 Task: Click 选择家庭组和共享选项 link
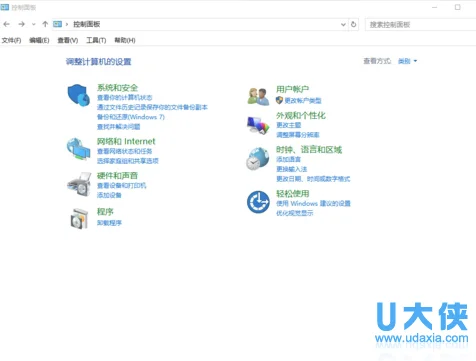click(x=128, y=161)
